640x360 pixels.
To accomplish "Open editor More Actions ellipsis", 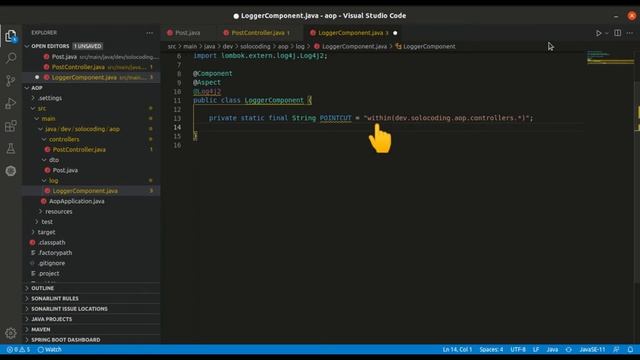I will 630,33.
